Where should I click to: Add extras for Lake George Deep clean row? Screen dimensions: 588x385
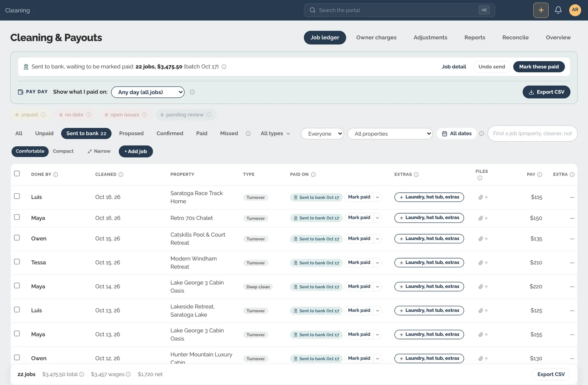pyautogui.click(x=429, y=287)
